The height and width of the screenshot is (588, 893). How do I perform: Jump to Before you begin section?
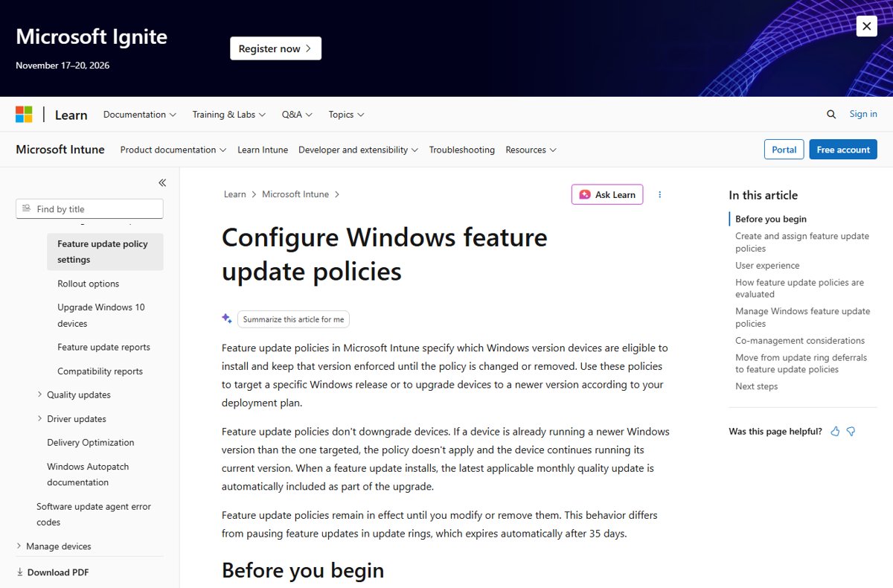tap(771, 219)
